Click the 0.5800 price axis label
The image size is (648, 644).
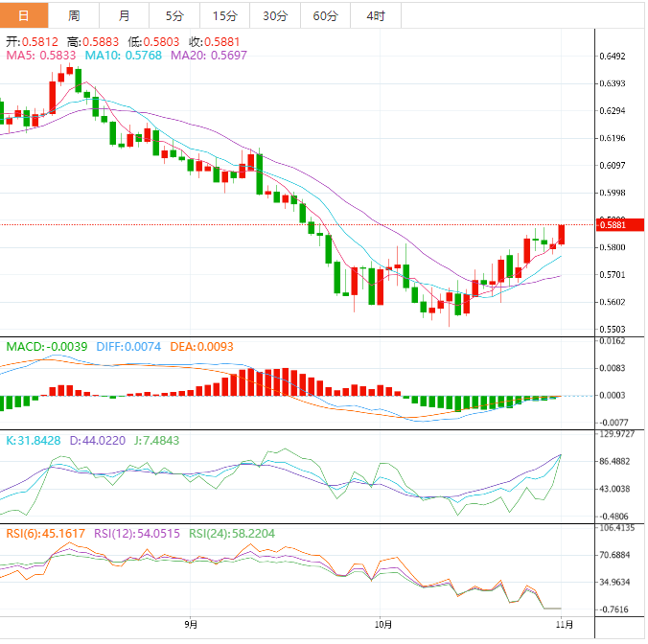click(x=613, y=247)
